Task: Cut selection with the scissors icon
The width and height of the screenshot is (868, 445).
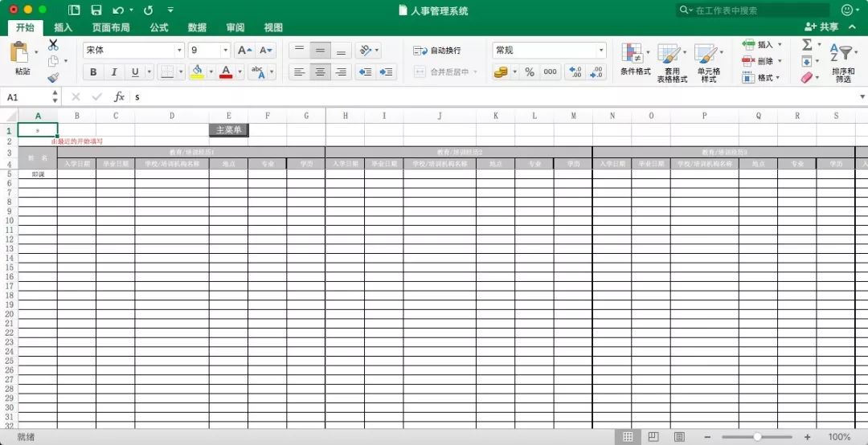Action: [53, 45]
